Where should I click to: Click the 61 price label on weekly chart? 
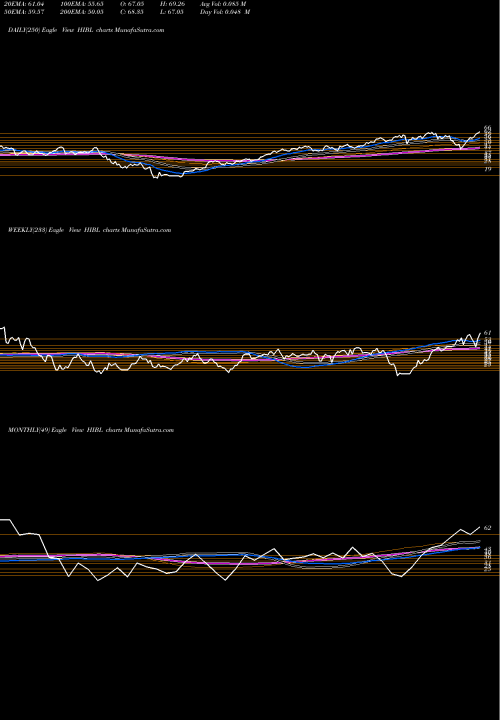[488, 332]
